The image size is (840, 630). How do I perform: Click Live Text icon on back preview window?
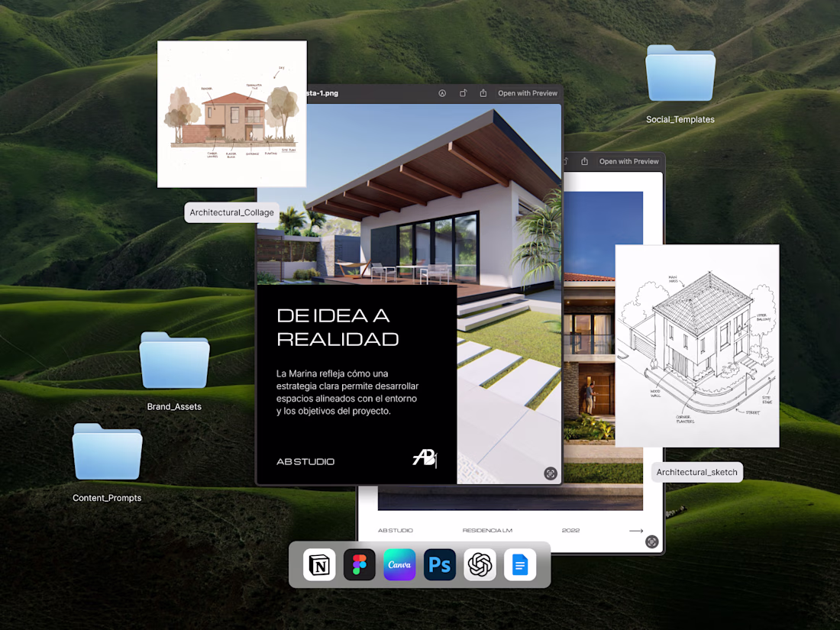coord(652,541)
